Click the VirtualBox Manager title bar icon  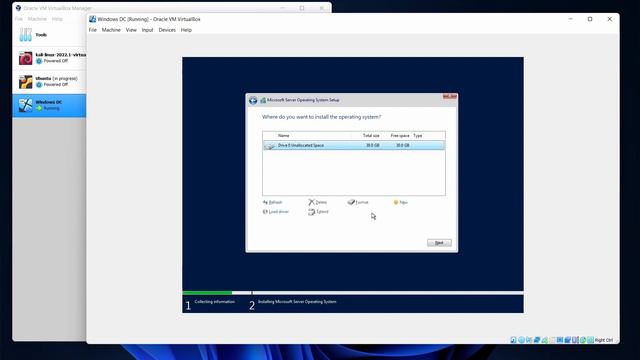pyautogui.click(x=18, y=8)
